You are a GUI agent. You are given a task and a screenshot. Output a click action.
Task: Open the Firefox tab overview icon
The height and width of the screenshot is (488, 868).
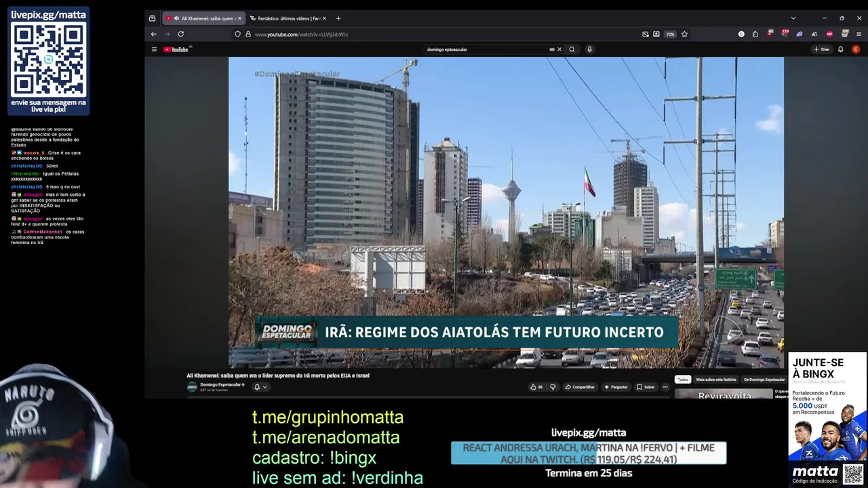[x=152, y=18]
